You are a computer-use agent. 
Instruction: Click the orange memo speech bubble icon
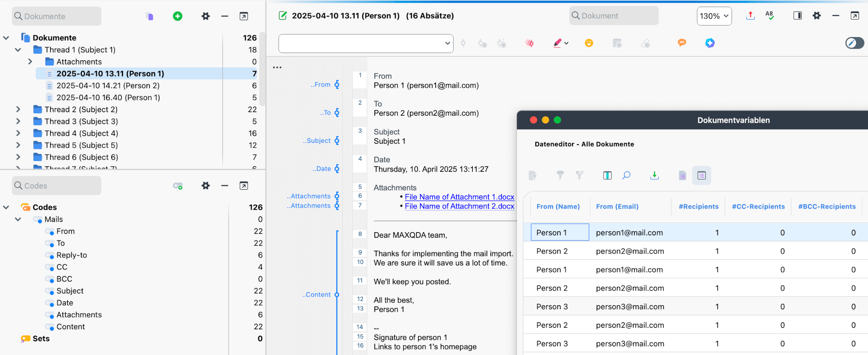[682, 43]
